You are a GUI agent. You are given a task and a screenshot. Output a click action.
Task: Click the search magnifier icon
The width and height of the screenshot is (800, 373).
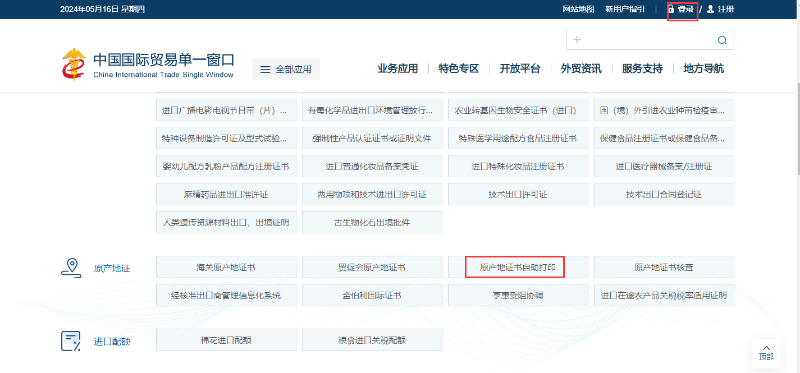coord(722,40)
